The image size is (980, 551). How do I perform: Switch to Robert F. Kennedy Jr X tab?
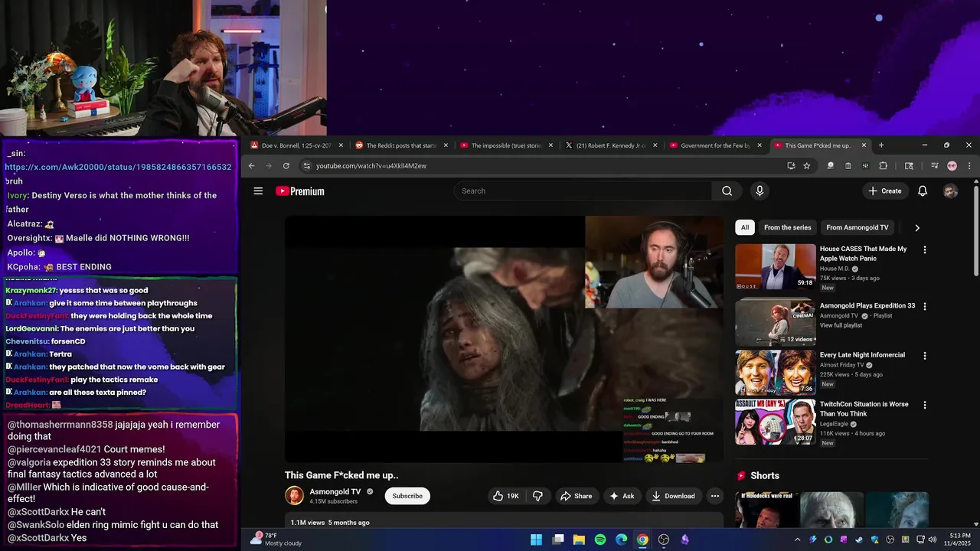pyautogui.click(x=610, y=145)
